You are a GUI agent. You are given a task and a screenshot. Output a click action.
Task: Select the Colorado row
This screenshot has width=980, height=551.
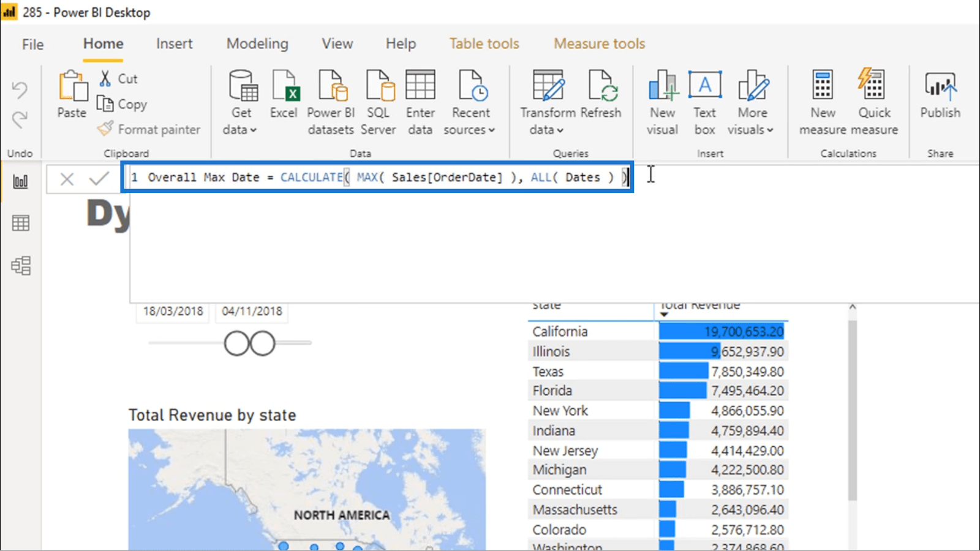tap(658, 530)
